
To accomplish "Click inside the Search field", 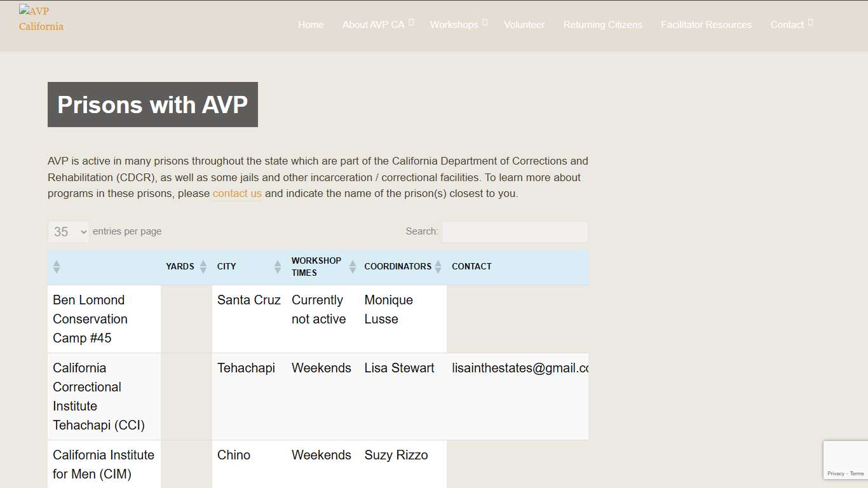I will click(x=515, y=231).
